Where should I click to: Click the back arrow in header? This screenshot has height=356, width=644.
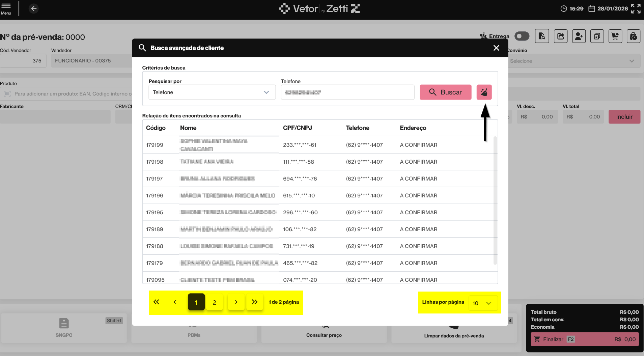[33, 8]
